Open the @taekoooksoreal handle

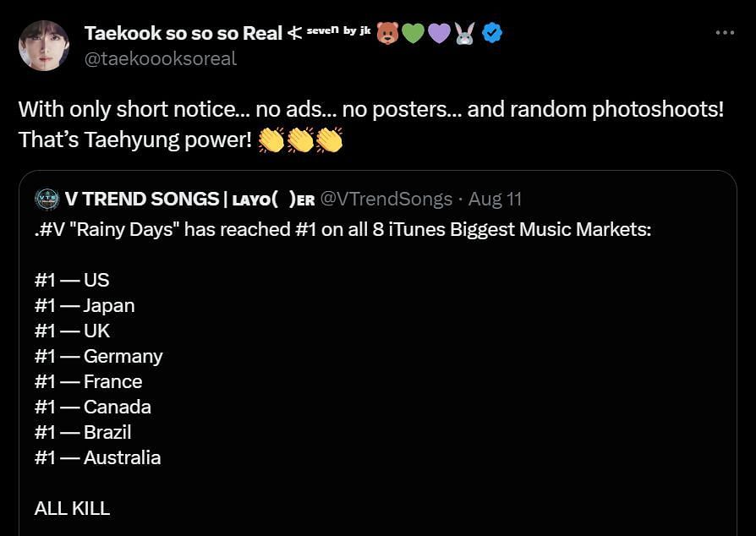161,58
